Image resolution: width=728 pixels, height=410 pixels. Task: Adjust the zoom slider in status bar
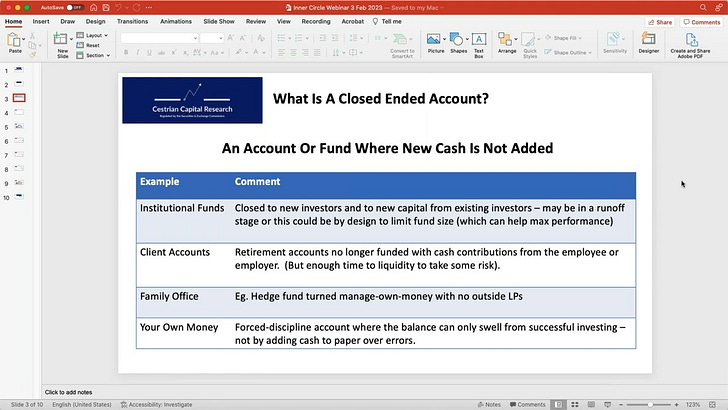650,404
